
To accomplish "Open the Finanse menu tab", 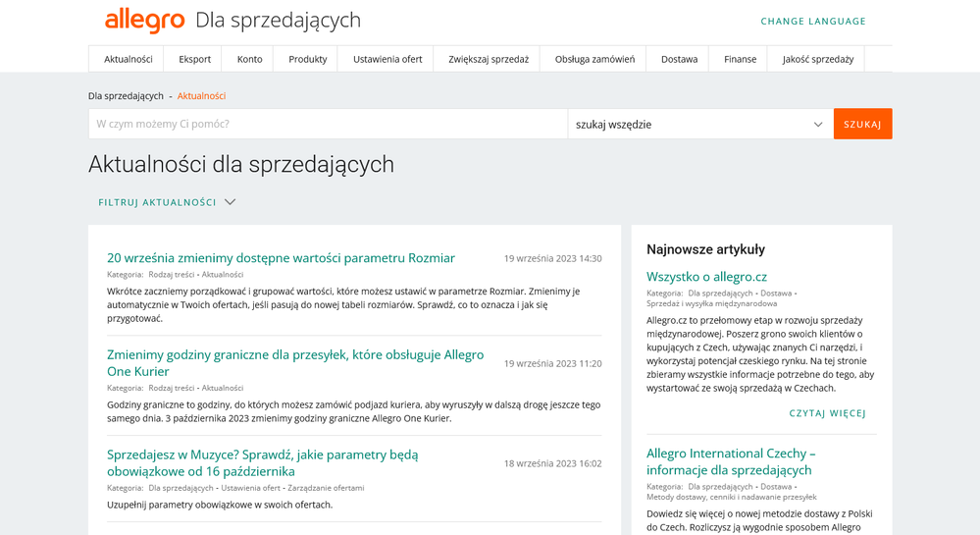I will pos(740,59).
